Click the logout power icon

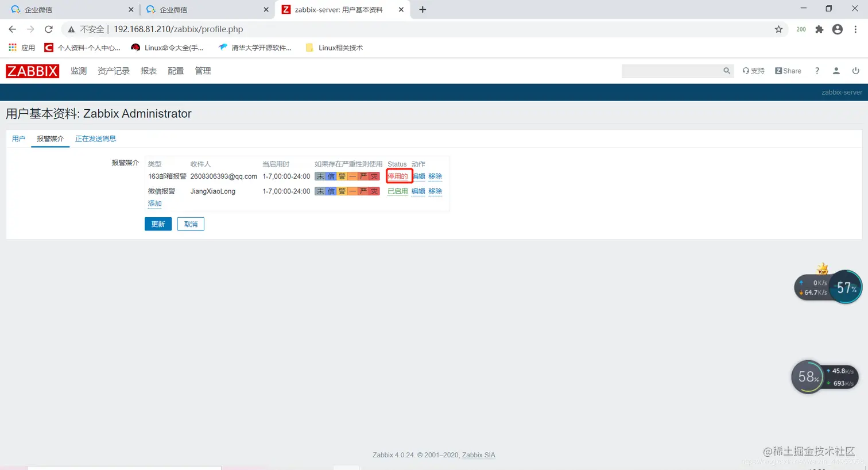(x=855, y=71)
